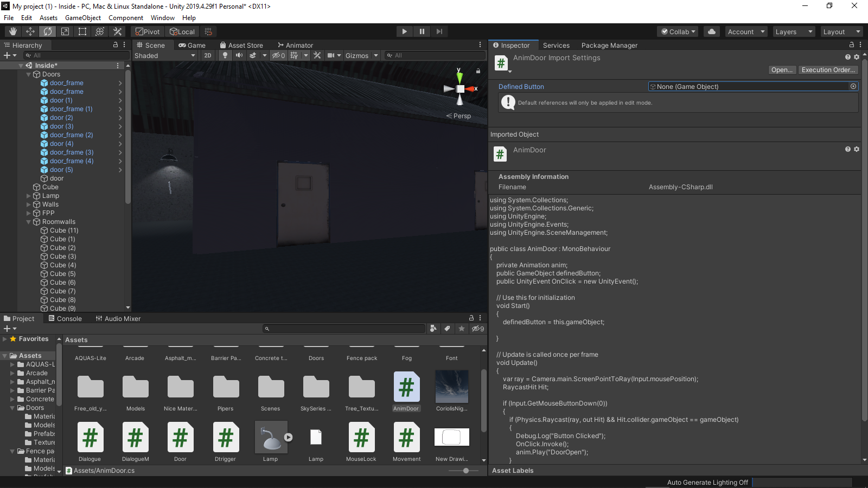Click the Project panel search field
868x488 pixels.
pyautogui.click(x=344, y=328)
